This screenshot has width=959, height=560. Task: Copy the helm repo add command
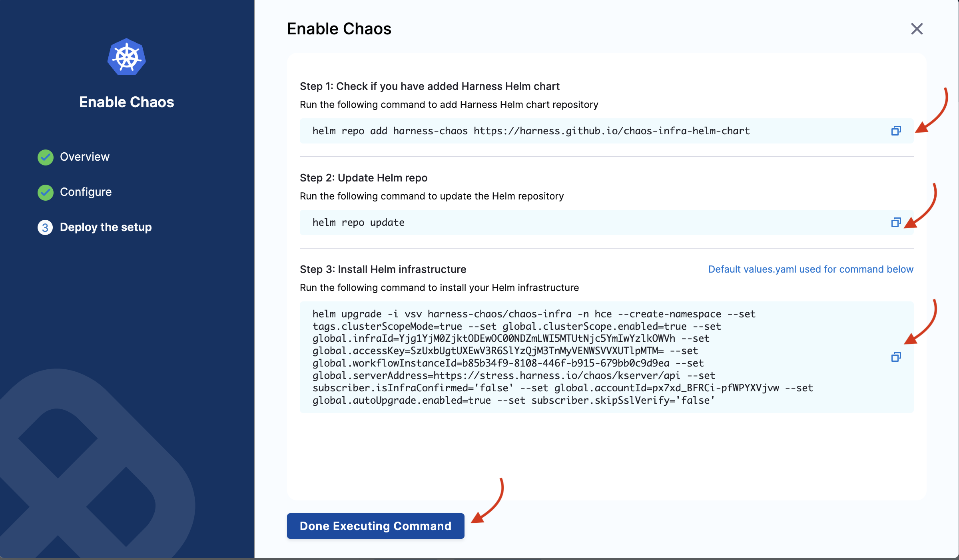[x=896, y=131]
